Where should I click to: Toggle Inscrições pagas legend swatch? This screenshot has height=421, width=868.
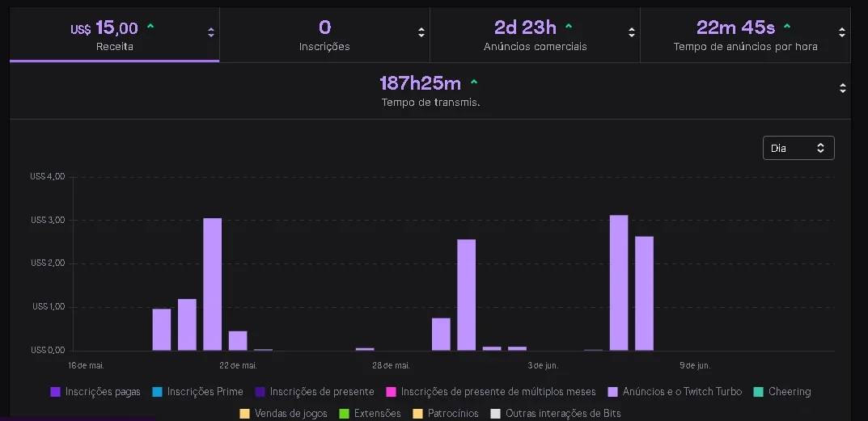click(x=55, y=392)
